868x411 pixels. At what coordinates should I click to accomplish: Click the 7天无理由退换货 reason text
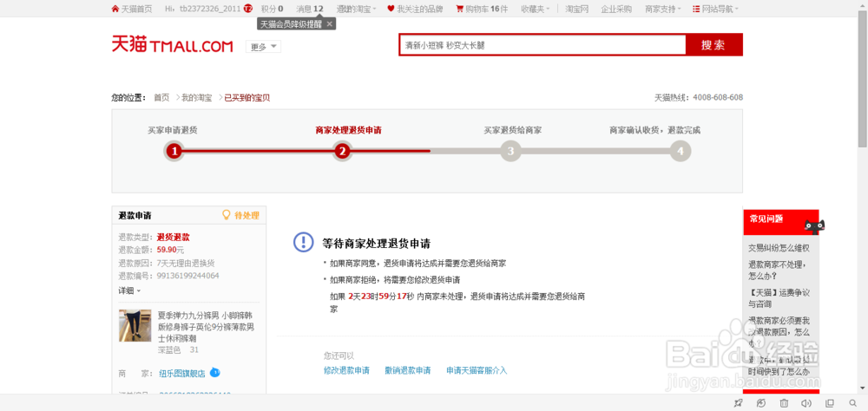[x=186, y=263]
